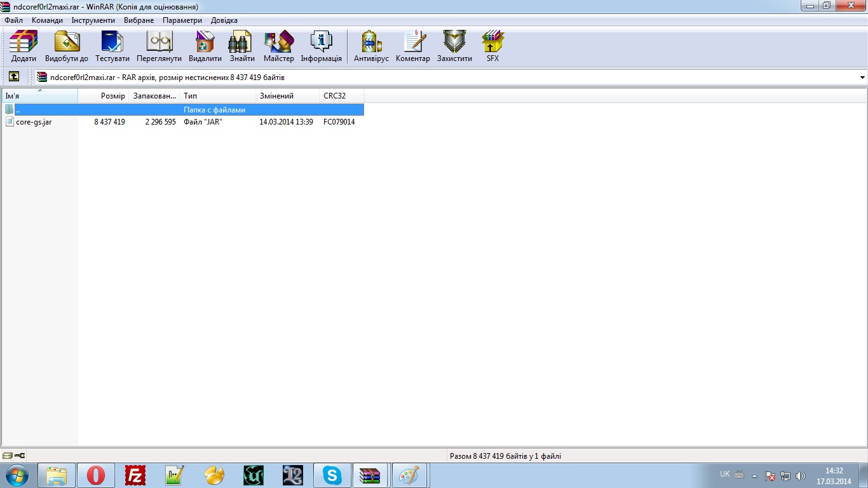Sort by Тип column header
This screenshot has width=868, height=488.
coord(218,96)
